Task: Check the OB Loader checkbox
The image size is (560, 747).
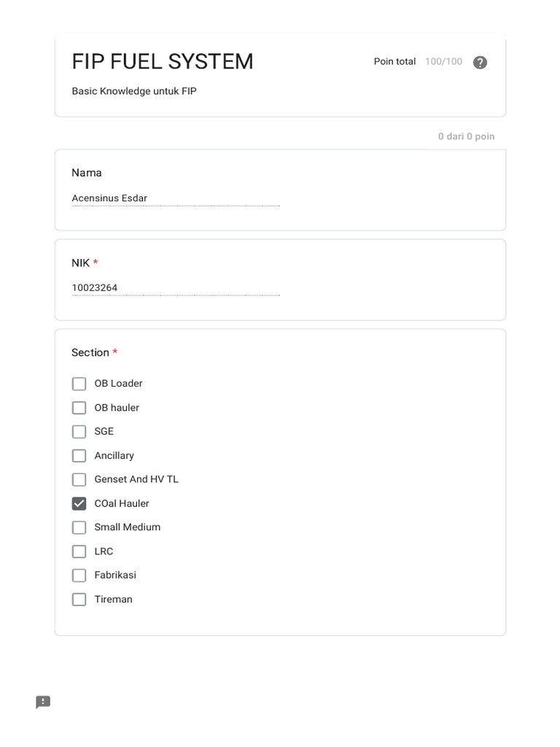Action: point(79,384)
